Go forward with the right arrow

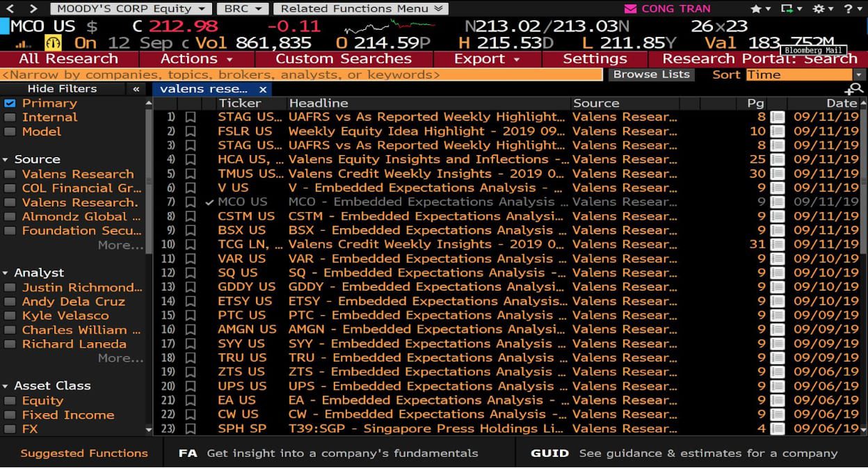pos(33,8)
